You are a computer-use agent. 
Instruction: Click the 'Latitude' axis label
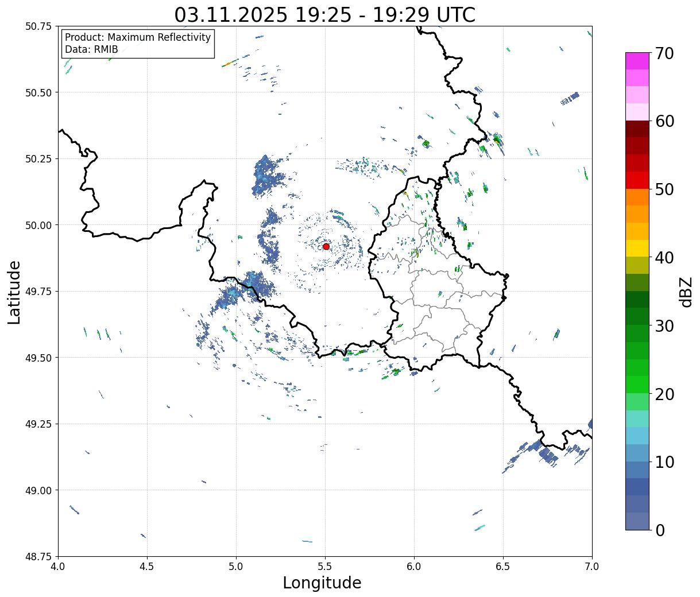click(14, 292)
